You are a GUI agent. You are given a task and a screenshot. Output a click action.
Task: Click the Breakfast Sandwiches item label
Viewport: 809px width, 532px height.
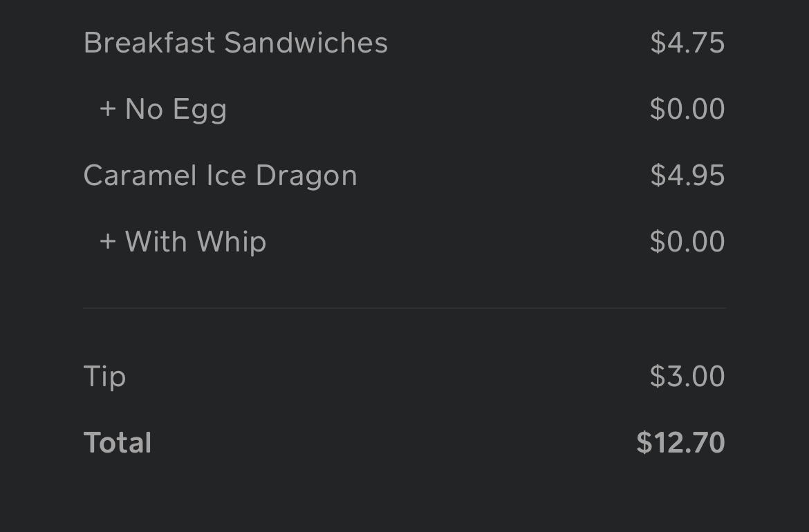(x=235, y=43)
